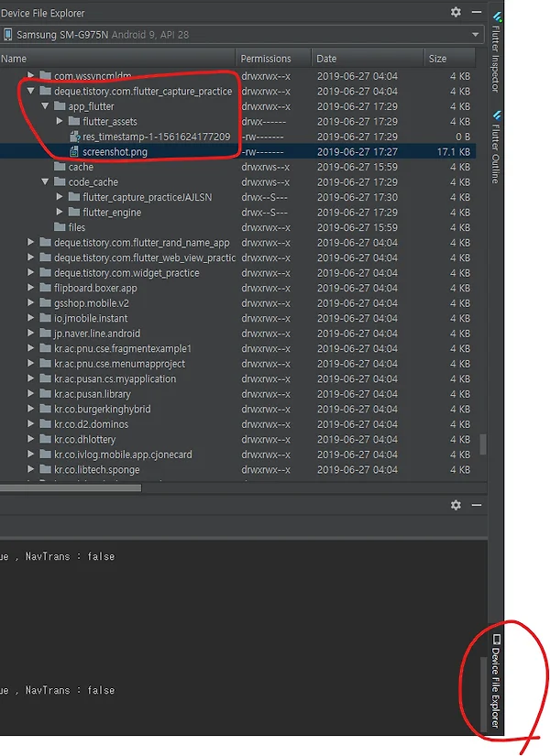The width and height of the screenshot is (550, 756).
Task: Click the files folder icon
Action: coord(60,226)
